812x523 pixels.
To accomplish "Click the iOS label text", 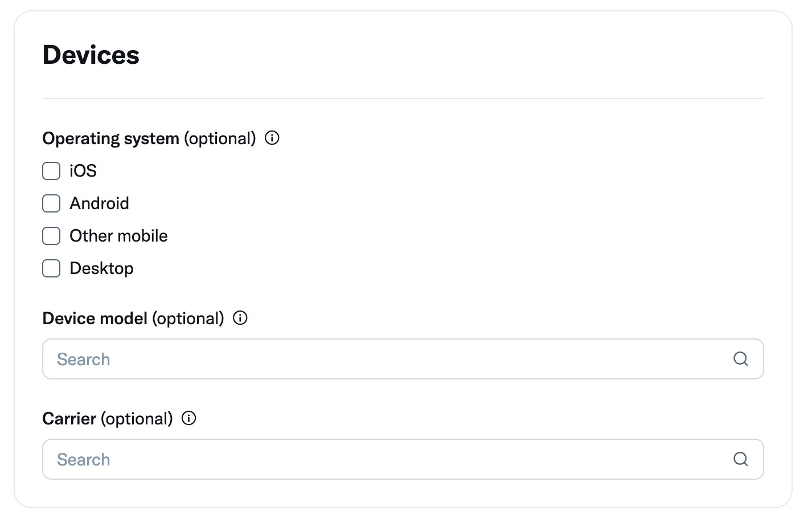I will click(83, 171).
